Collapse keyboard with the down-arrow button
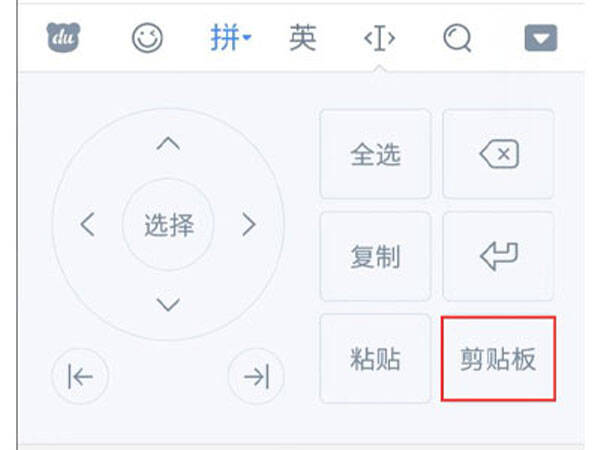The image size is (600, 450). [x=541, y=38]
